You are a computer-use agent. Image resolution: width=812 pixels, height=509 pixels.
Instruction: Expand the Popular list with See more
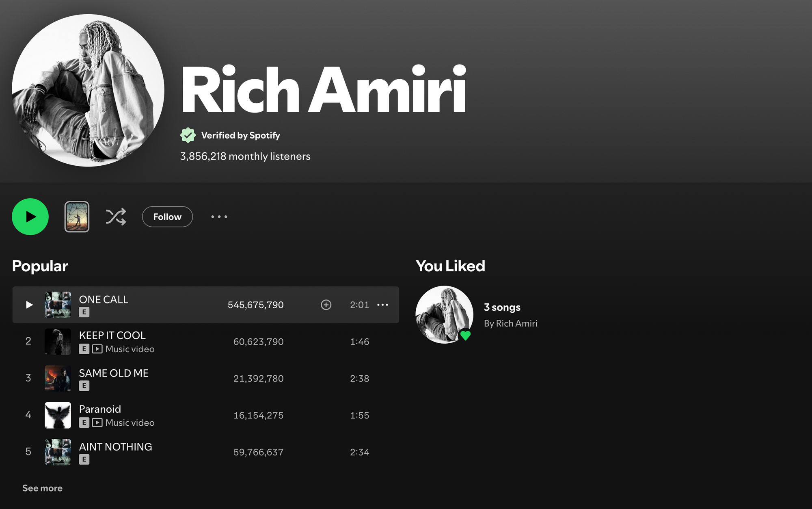(x=42, y=488)
